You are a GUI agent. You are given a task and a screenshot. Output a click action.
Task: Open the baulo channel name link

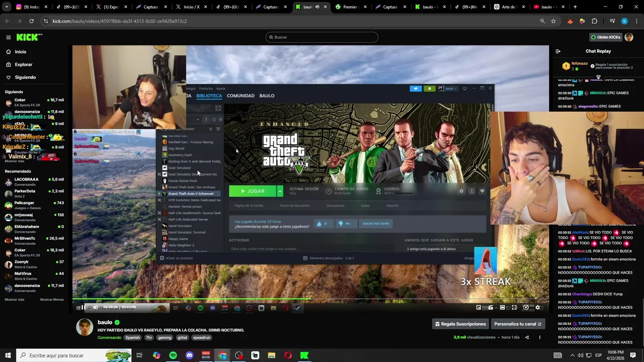(105, 322)
